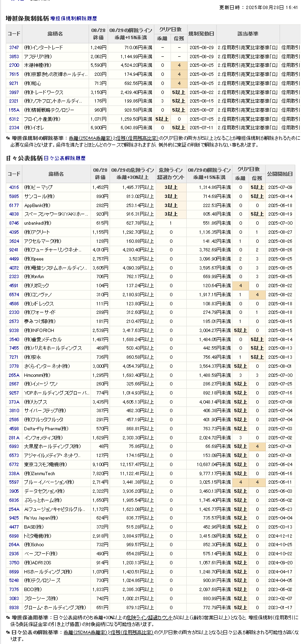Select (株)INFORICH name cell

point(56,330)
